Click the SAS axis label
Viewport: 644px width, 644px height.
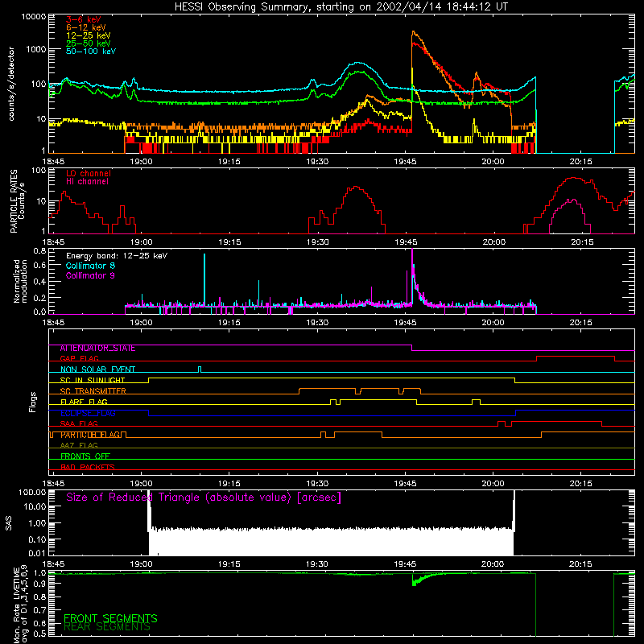tap(9, 523)
